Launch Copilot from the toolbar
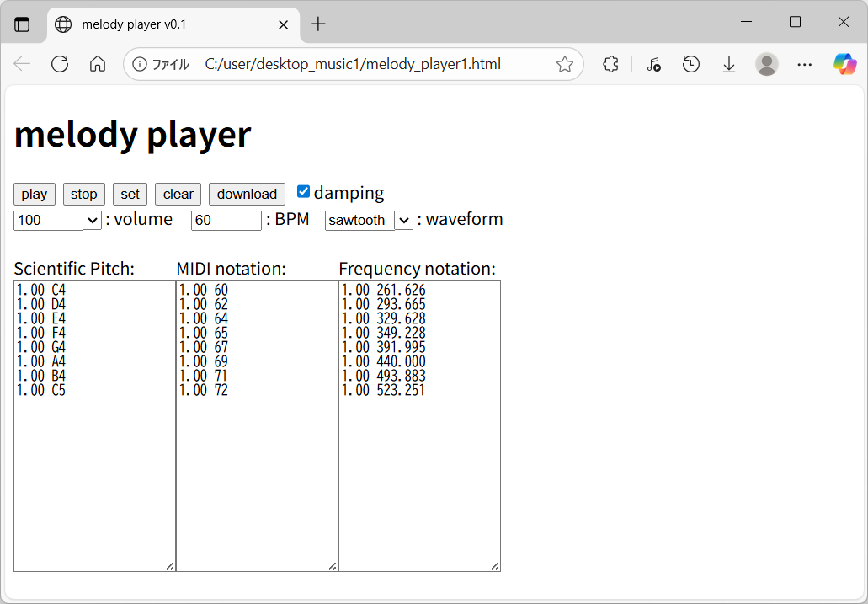The height and width of the screenshot is (604, 868). click(844, 64)
